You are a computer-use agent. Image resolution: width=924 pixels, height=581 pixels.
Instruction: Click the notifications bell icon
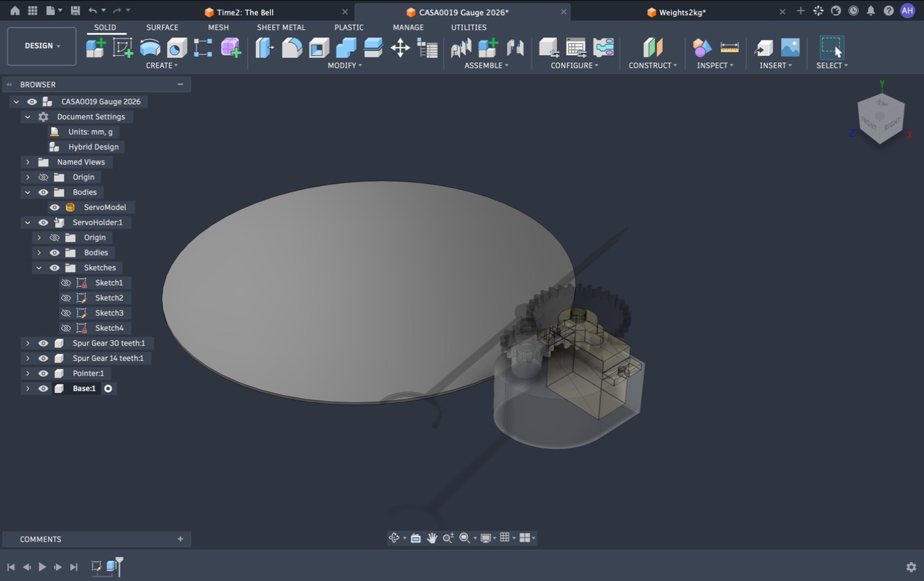click(871, 11)
